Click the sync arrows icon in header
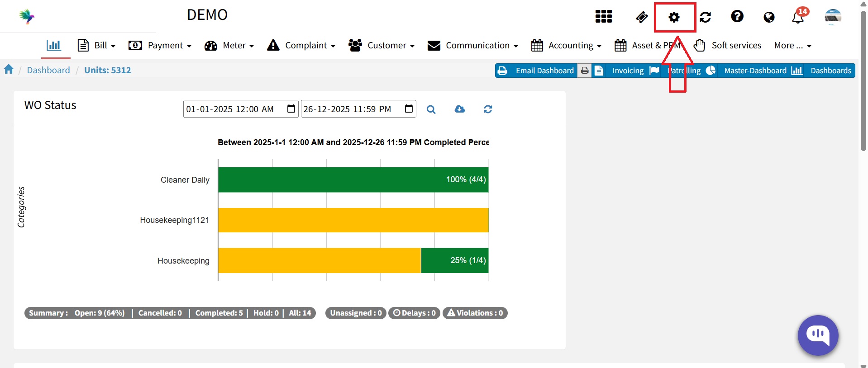 click(705, 17)
